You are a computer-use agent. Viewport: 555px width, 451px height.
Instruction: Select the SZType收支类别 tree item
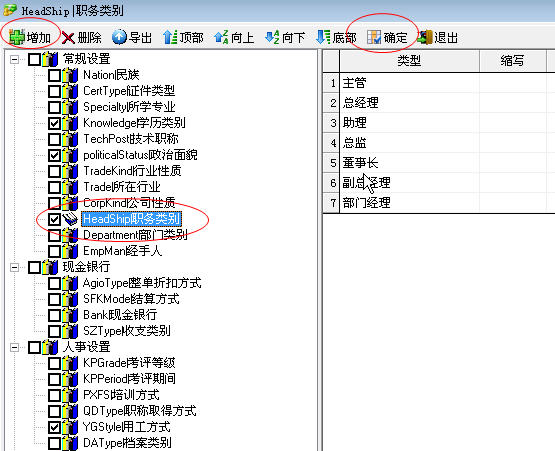click(x=126, y=331)
